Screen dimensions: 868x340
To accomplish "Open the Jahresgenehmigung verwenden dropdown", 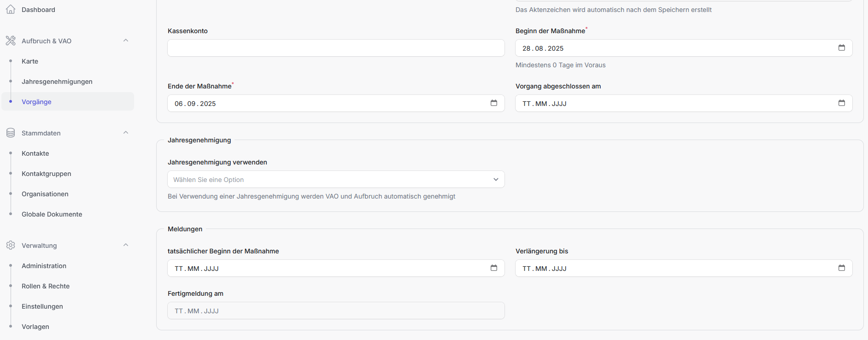I will (x=336, y=180).
